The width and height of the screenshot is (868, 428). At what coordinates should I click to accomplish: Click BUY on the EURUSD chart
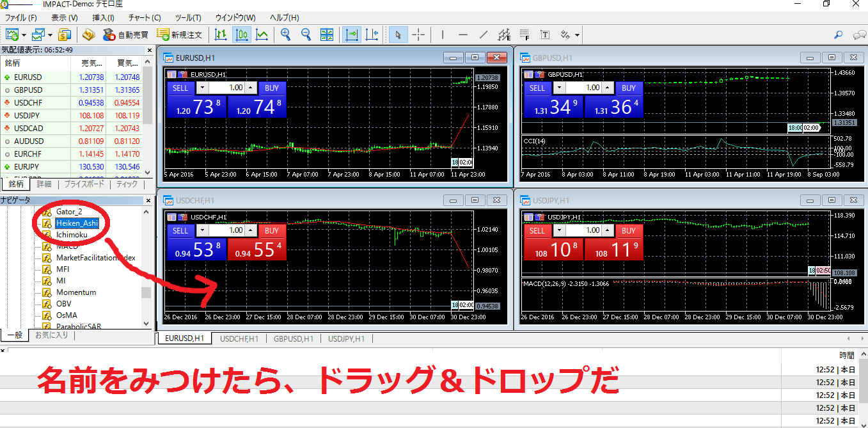(272, 88)
